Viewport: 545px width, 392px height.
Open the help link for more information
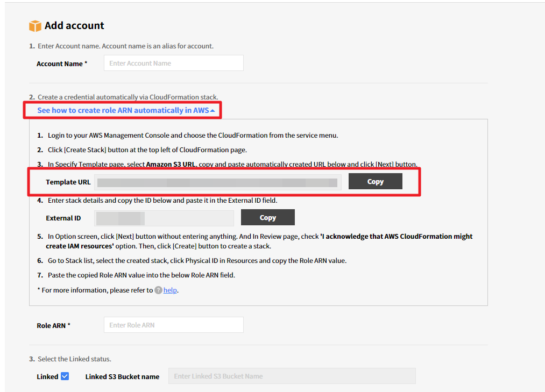(x=170, y=290)
